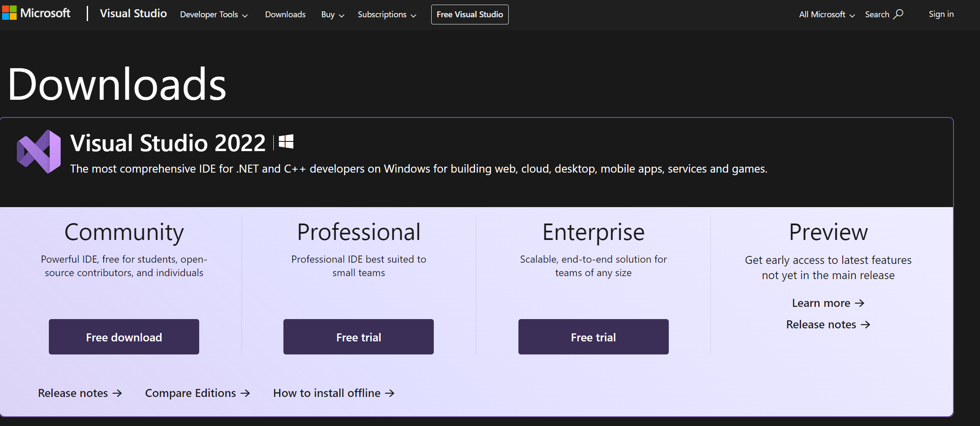Viewport: 980px width, 426px height.
Task: Click the Windows platform icon beside the title
Action: pyautogui.click(x=286, y=142)
